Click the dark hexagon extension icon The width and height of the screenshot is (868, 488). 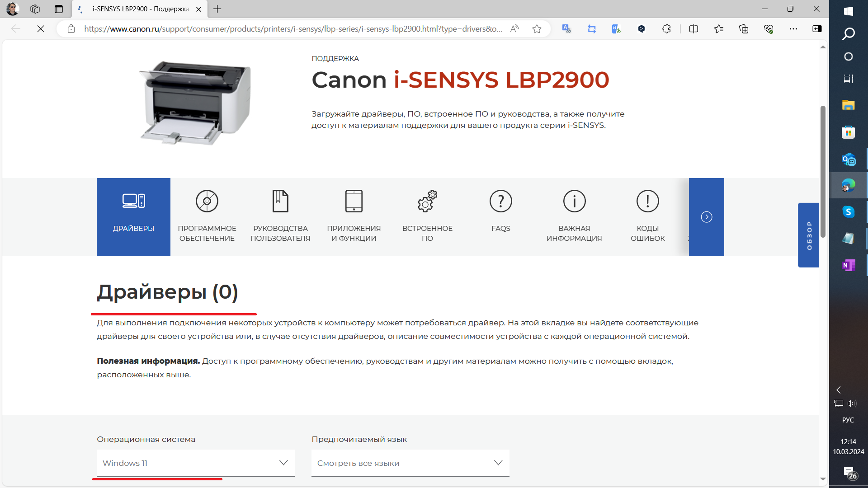(x=642, y=29)
